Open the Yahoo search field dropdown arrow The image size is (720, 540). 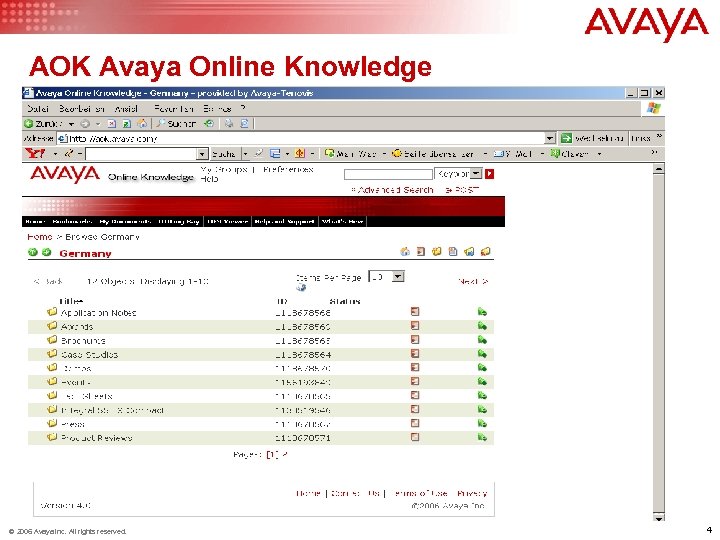tap(202, 154)
